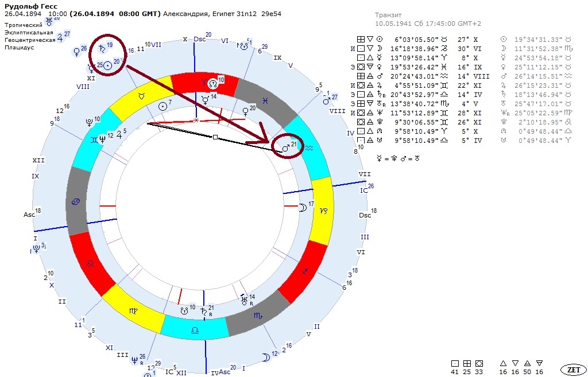Viewport: 588px width, 377px height.
Task: Click the cyan Libra sign segment
Action: [195, 329]
